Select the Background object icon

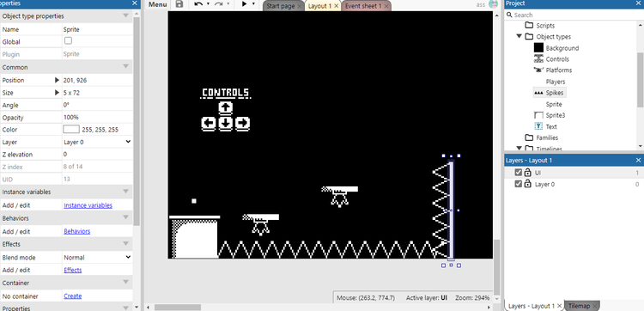click(x=538, y=47)
